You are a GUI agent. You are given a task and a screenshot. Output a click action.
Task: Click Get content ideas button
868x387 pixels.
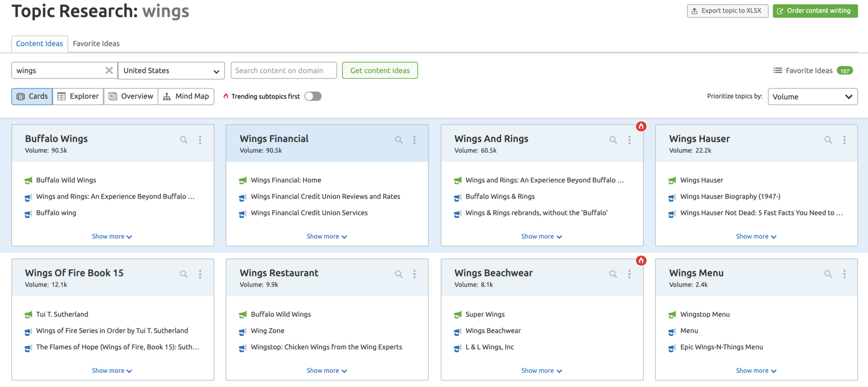380,71
